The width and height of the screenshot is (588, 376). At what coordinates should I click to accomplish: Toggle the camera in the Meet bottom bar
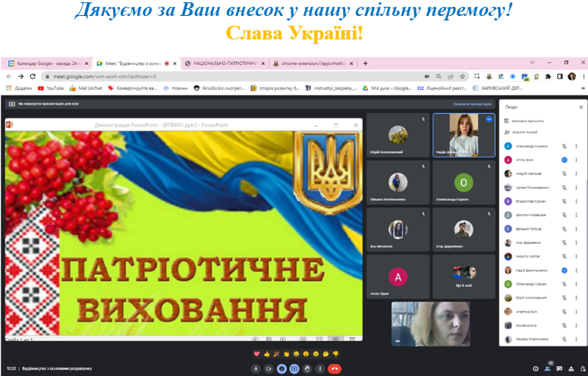(269, 368)
